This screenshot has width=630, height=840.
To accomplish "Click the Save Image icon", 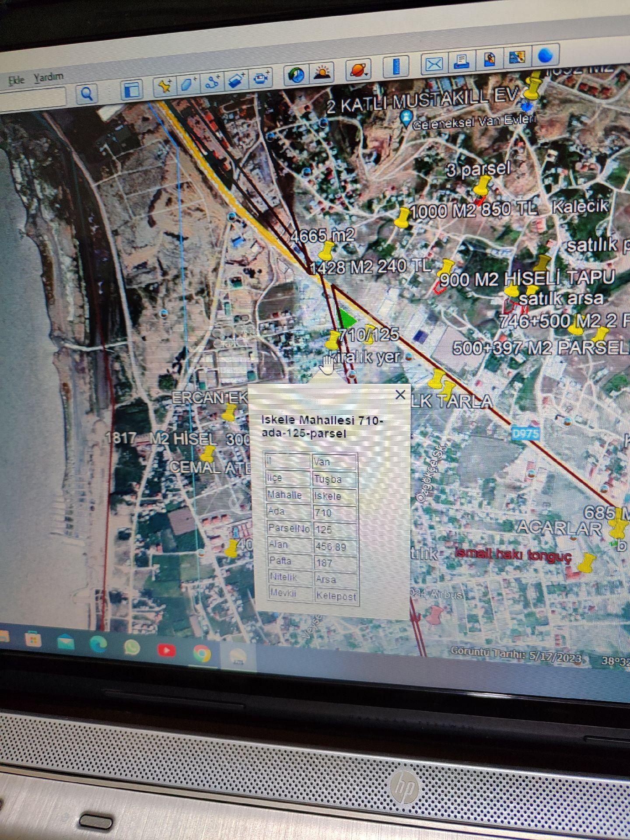I will pos(490,59).
